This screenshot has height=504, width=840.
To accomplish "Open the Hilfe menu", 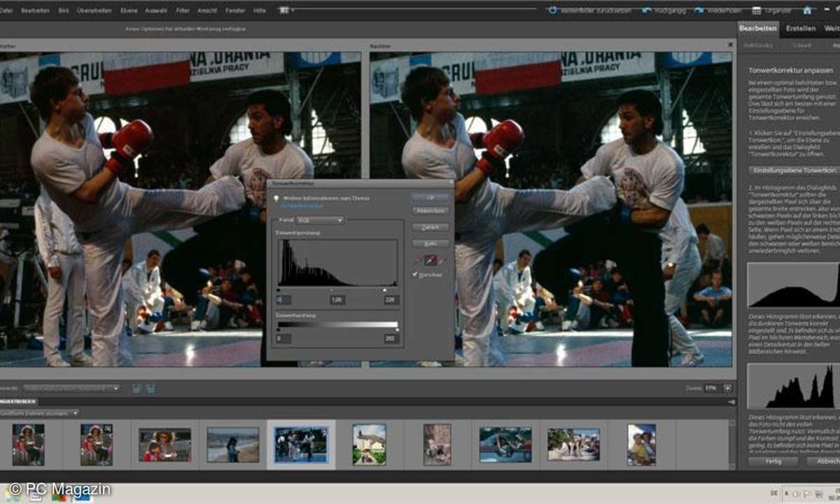I will 260,11.
